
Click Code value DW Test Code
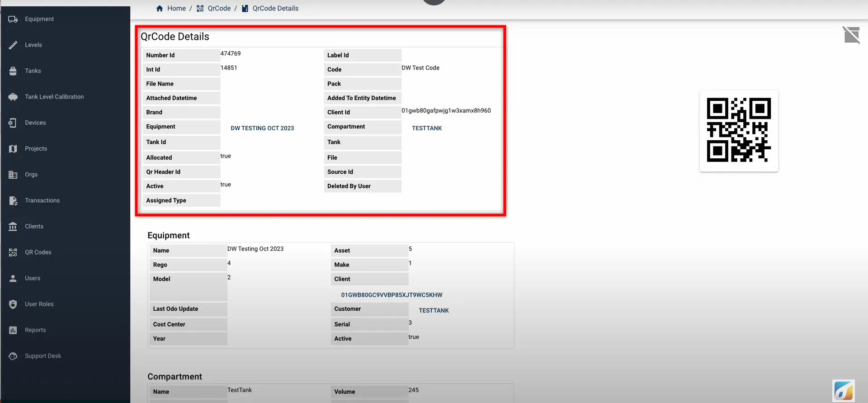420,68
